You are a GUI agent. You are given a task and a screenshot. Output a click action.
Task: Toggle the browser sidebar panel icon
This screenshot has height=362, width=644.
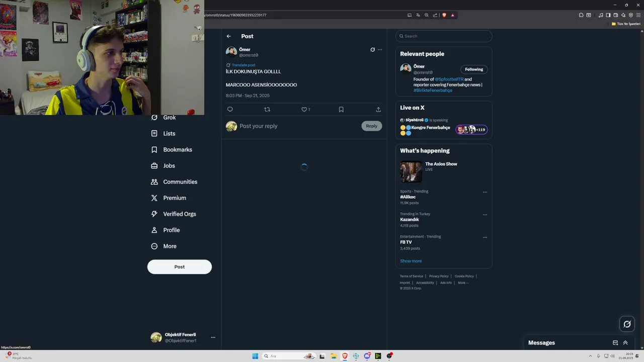(x=608, y=15)
